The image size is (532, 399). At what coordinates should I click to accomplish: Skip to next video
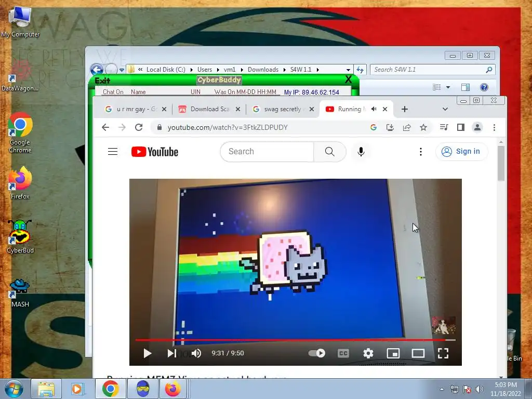click(x=171, y=353)
